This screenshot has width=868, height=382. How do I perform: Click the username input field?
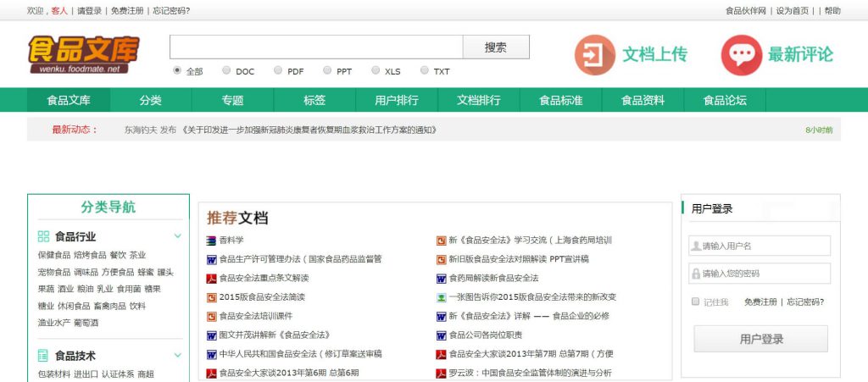760,246
